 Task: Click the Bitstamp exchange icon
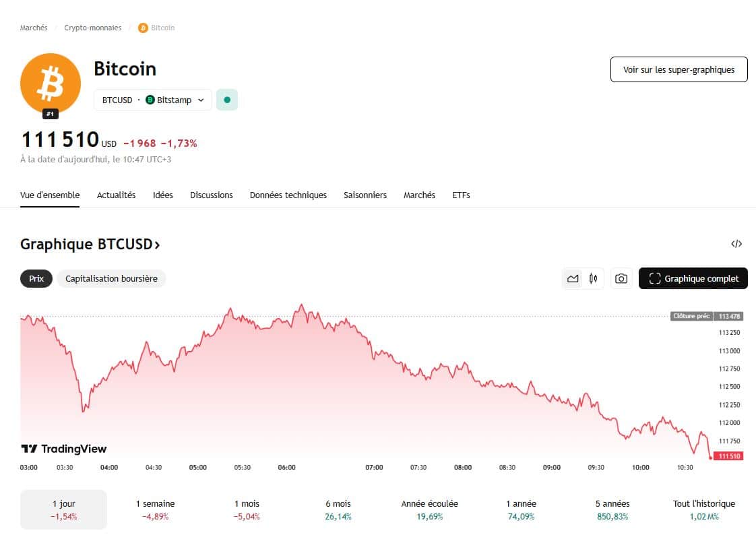click(150, 100)
